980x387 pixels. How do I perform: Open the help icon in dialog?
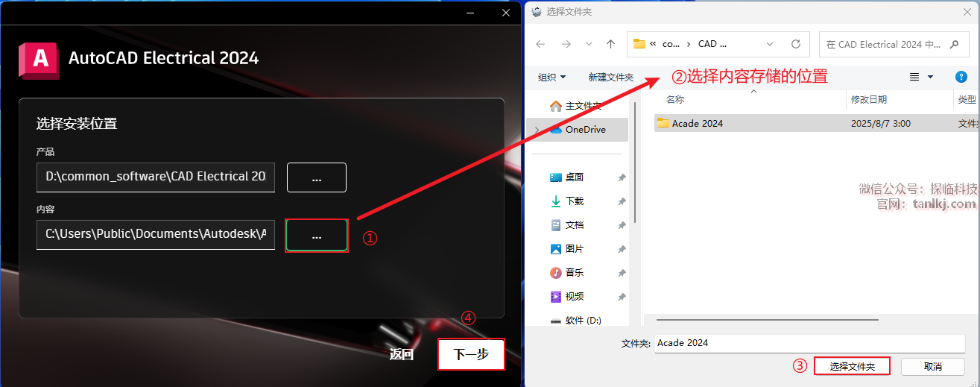pos(961,77)
